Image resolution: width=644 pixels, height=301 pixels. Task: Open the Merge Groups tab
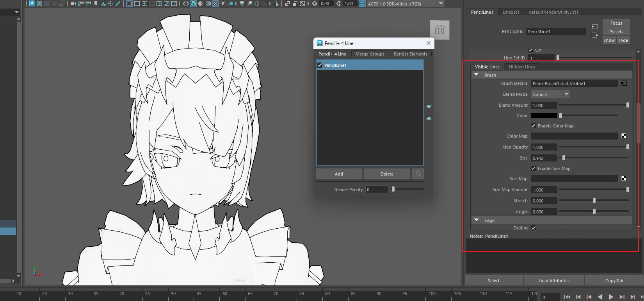[x=370, y=54]
